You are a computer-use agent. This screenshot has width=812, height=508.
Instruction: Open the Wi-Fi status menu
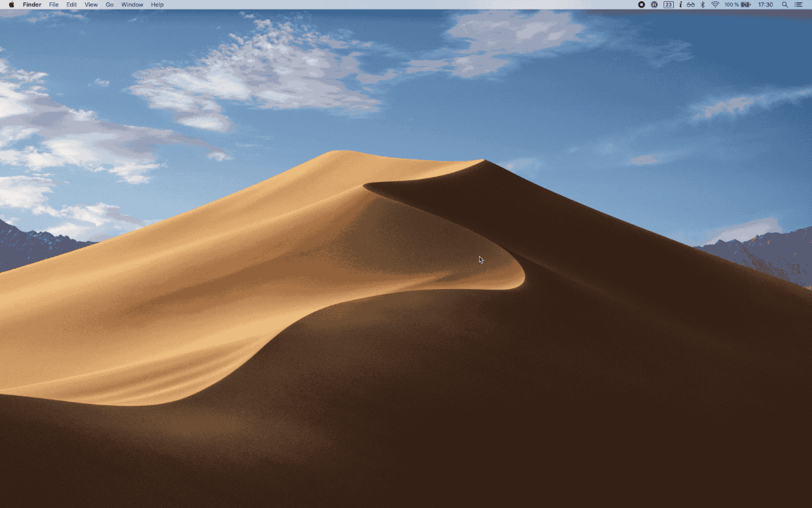point(715,4)
